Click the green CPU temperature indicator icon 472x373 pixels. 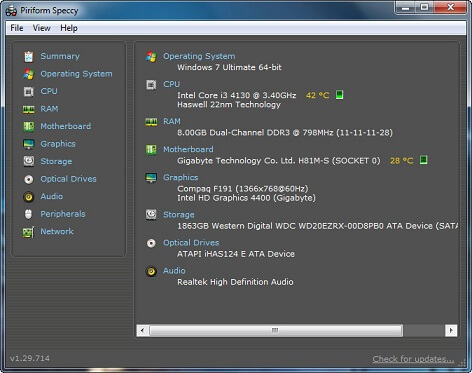pyautogui.click(x=339, y=95)
